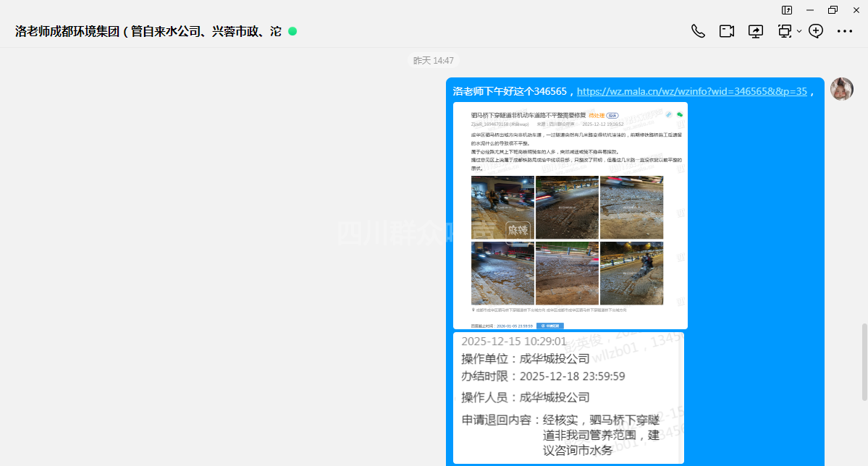Minimize the chat window
868x466 pixels.
pos(810,10)
